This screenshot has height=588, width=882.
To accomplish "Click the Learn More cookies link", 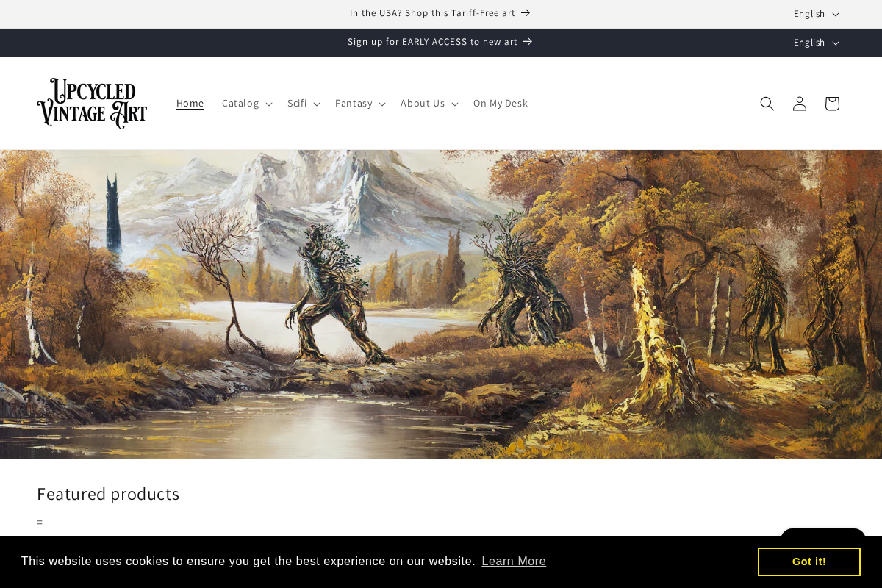I will click(x=514, y=562).
